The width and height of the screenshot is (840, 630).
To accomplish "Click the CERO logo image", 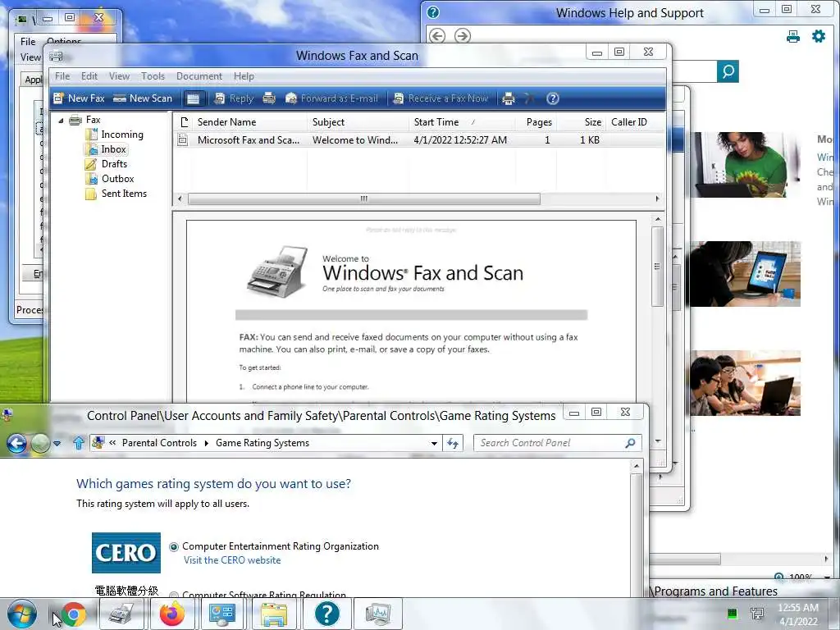I will [x=126, y=553].
